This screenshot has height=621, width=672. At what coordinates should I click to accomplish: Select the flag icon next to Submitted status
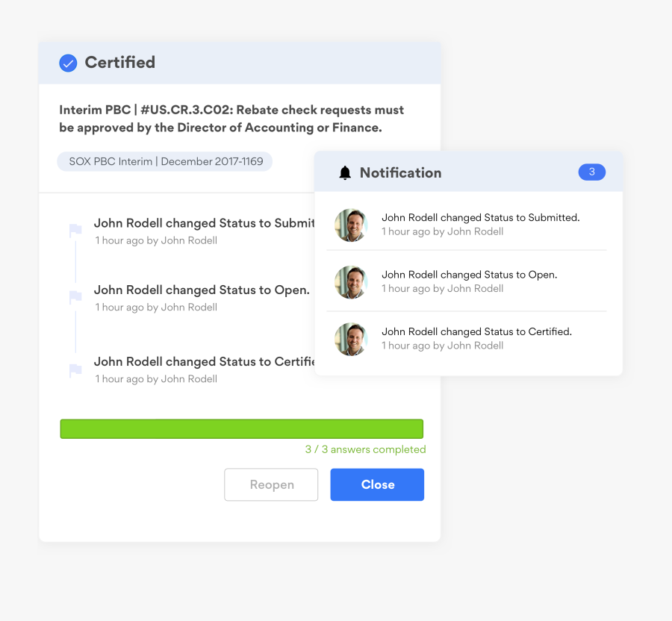point(75,230)
